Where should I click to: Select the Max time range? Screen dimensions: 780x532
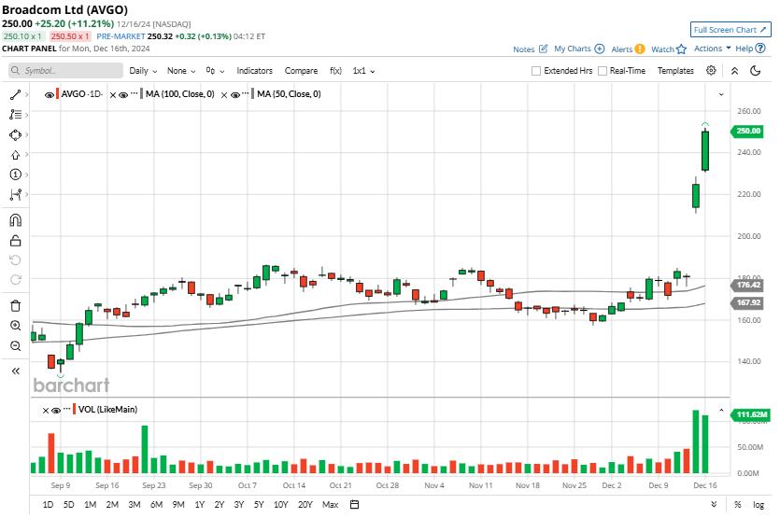(x=331, y=505)
